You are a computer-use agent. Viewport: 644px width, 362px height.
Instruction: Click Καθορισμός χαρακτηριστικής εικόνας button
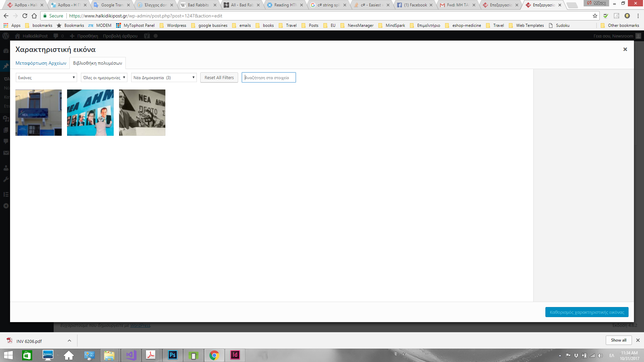[587, 312]
